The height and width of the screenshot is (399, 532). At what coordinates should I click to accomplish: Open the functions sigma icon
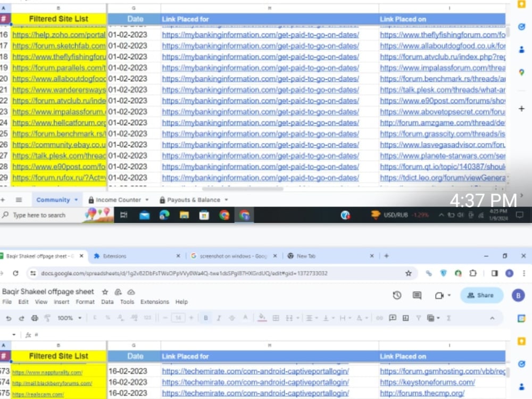448,318
